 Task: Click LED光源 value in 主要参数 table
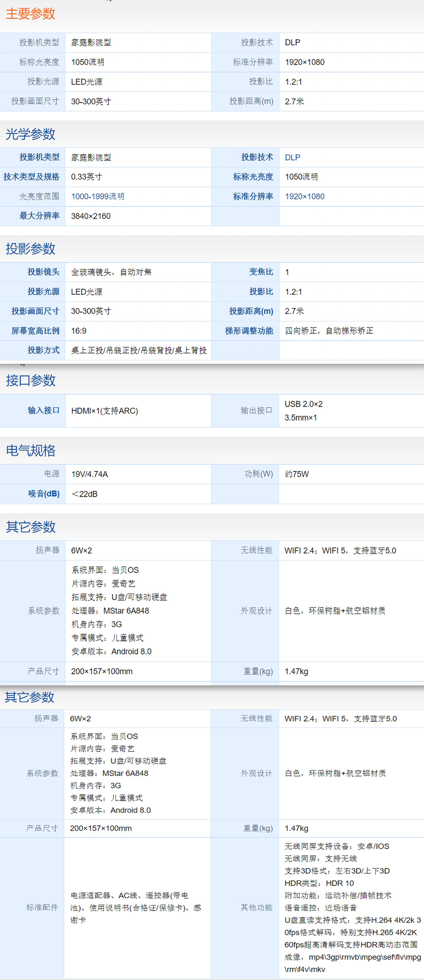(87, 82)
